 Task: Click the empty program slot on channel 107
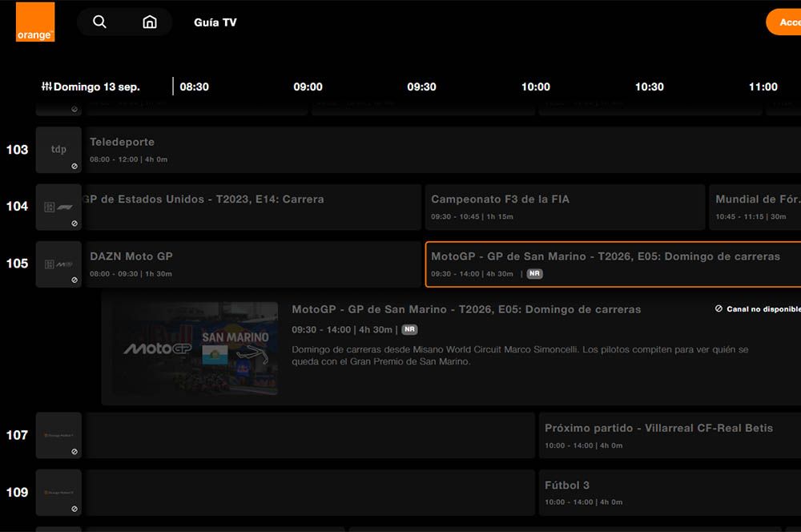click(310, 435)
